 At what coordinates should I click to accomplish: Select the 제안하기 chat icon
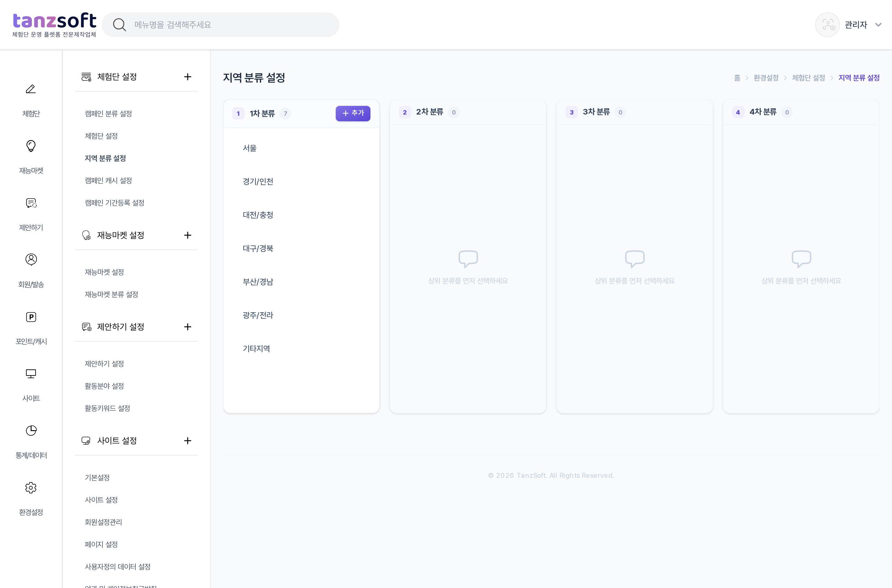pyautogui.click(x=31, y=203)
